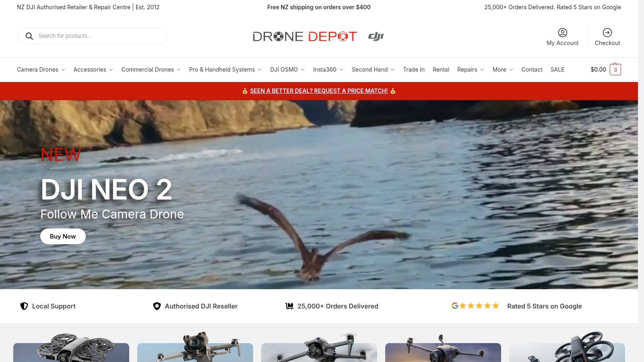Select the Trade In menu item
The image size is (644, 362).
click(x=414, y=70)
